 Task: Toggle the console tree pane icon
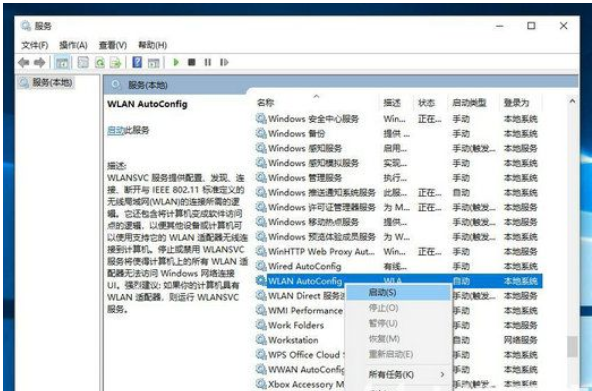point(62,62)
